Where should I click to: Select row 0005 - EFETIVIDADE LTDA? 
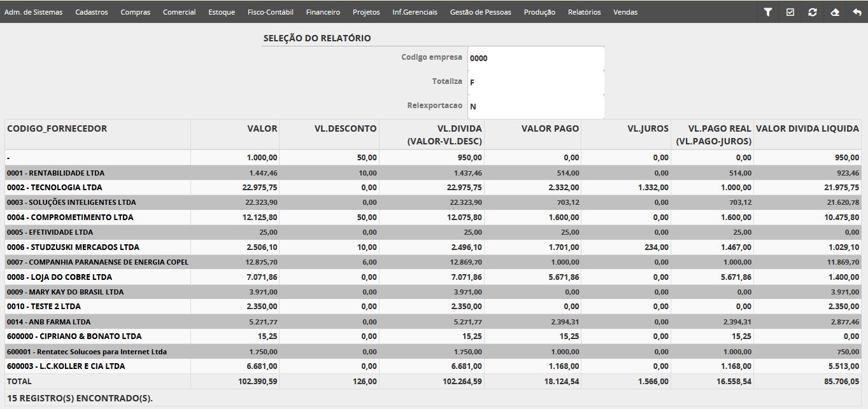click(x=433, y=232)
